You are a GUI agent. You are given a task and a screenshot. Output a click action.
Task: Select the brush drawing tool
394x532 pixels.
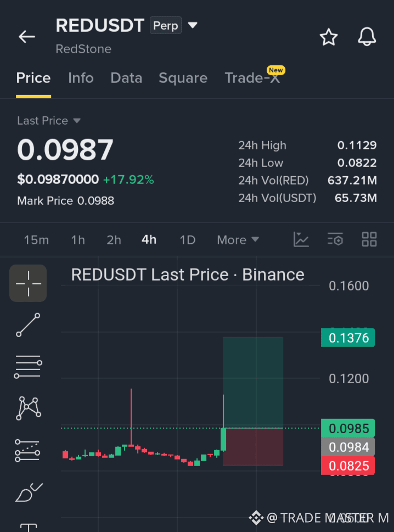pyautogui.click(x=29, y=492)
